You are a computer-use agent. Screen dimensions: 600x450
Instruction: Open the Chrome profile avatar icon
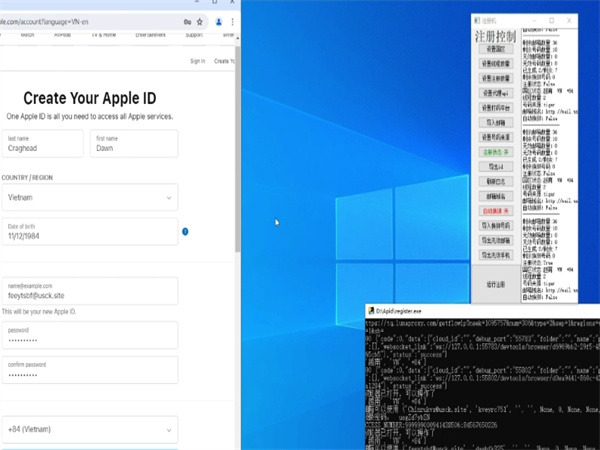click(x=218, y=20)
